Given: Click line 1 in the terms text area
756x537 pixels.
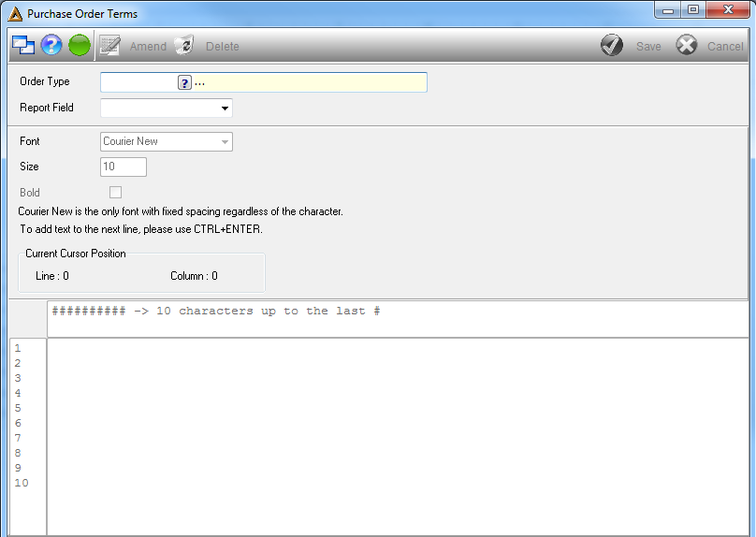Looking at the screenshot, I should click(398, 348).
